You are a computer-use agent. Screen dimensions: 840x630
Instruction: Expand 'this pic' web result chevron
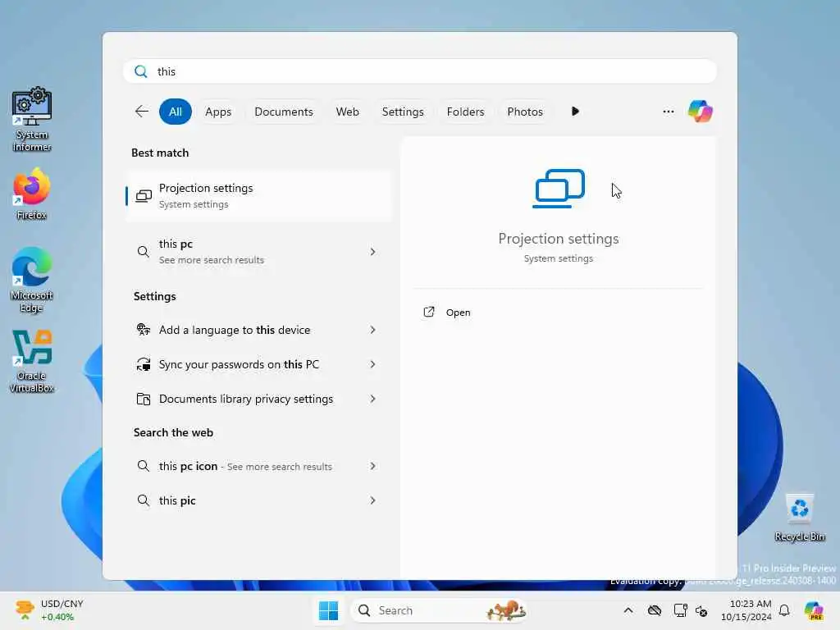tap(373, 500)
